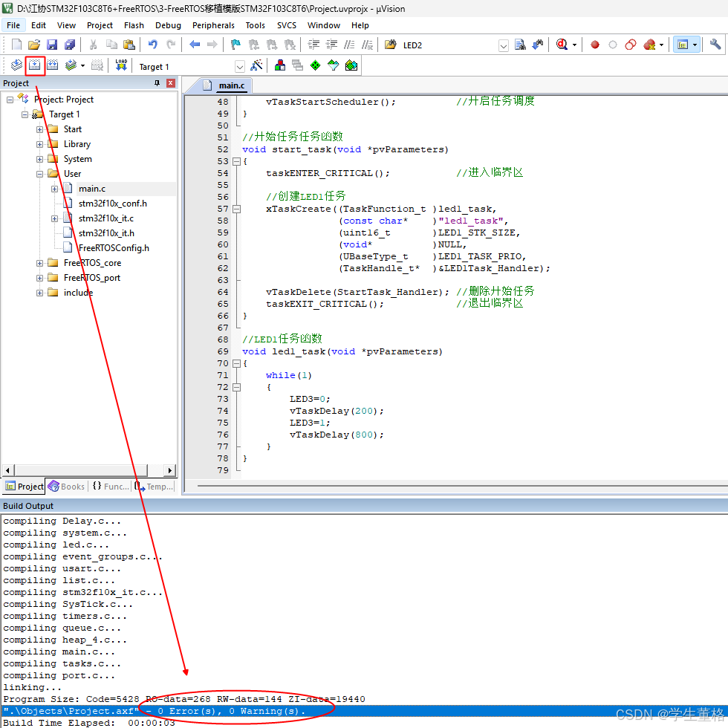Collapse the User folder
728x728 pixels.
[x=40, y=174]
